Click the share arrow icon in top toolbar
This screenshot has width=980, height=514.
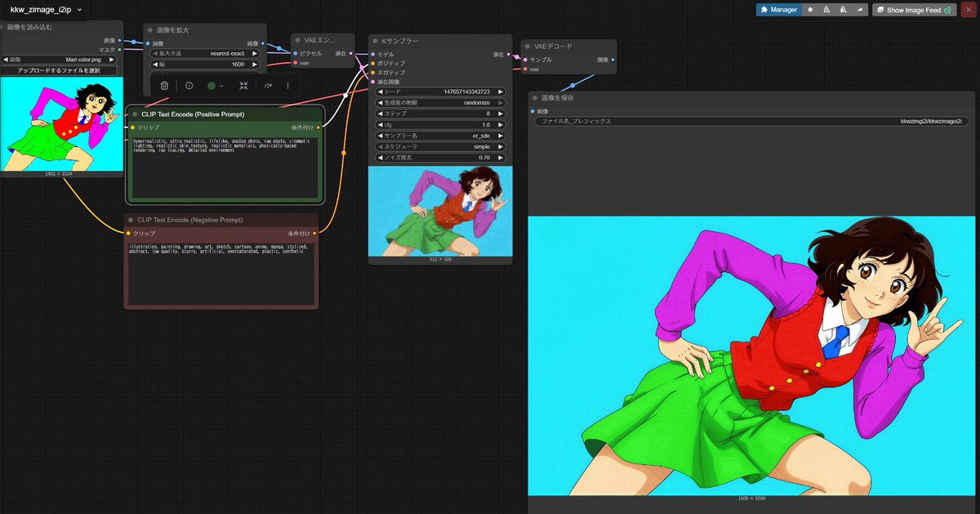(x=860, y=10)
